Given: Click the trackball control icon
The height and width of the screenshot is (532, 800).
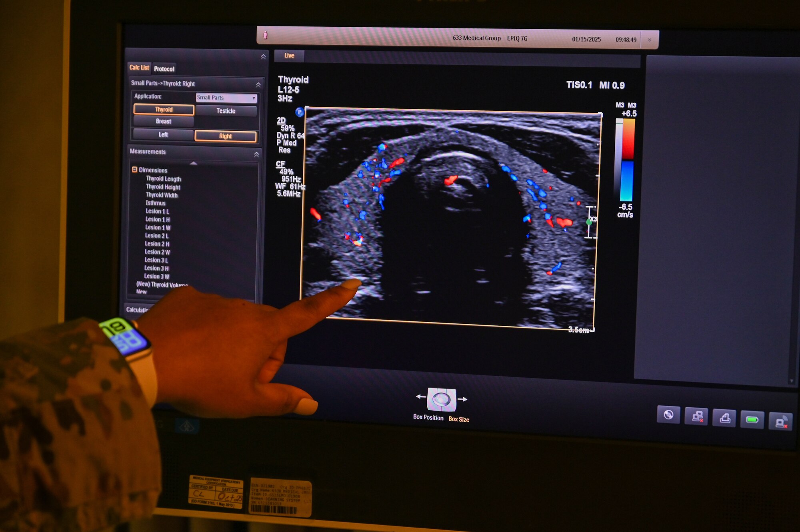Looking at the screenshot, I should tap(442, 399).
